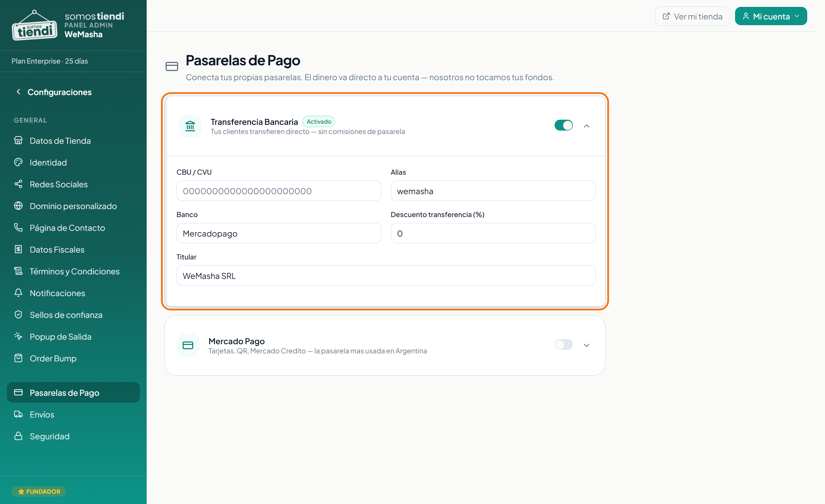The height and width of the screenshot is (504, 825).
Task: Open Datos de Tienda settings
Action: click(73, 141)
